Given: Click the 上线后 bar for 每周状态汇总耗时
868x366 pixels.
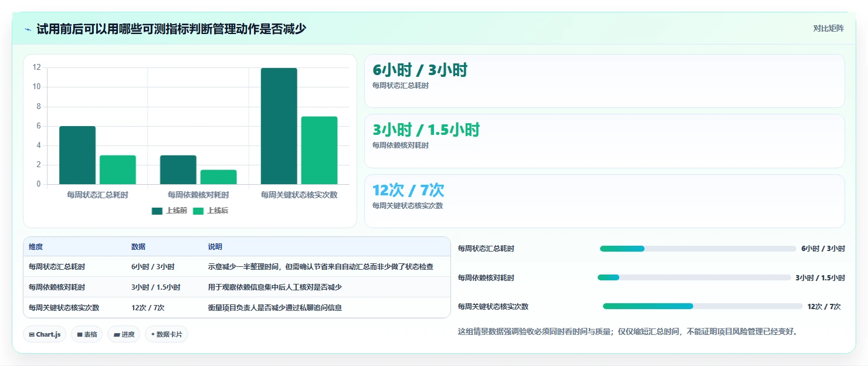Looking at the screenshot, I should 118,170.
